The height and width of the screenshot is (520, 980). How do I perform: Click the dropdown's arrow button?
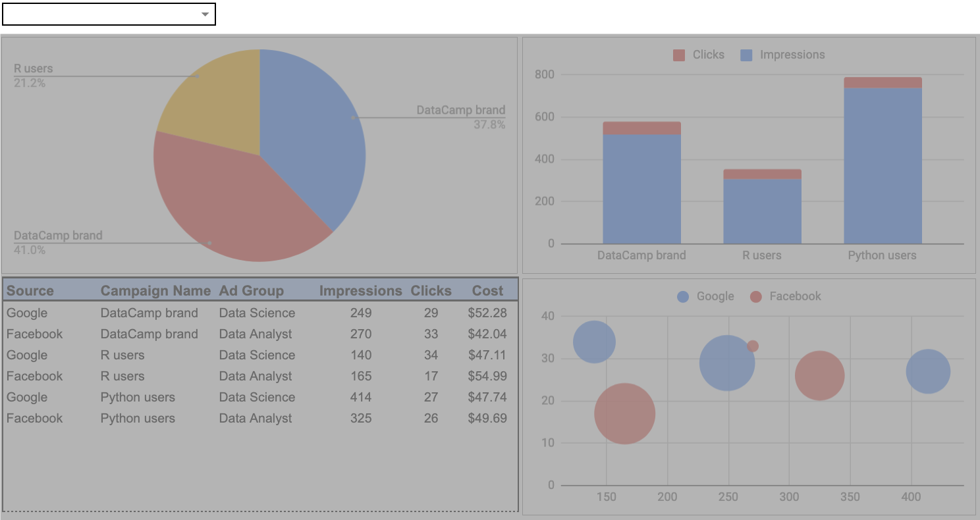(x=205, y=13)
